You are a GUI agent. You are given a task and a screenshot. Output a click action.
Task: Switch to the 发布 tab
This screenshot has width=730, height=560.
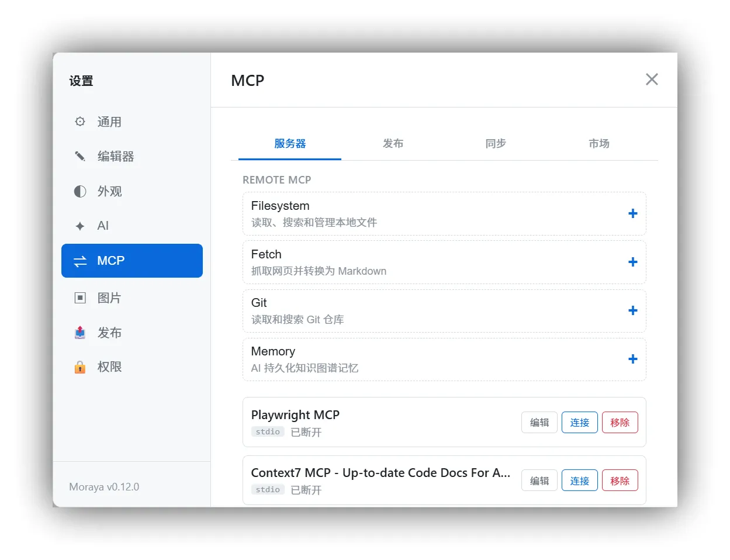[393, 144]
